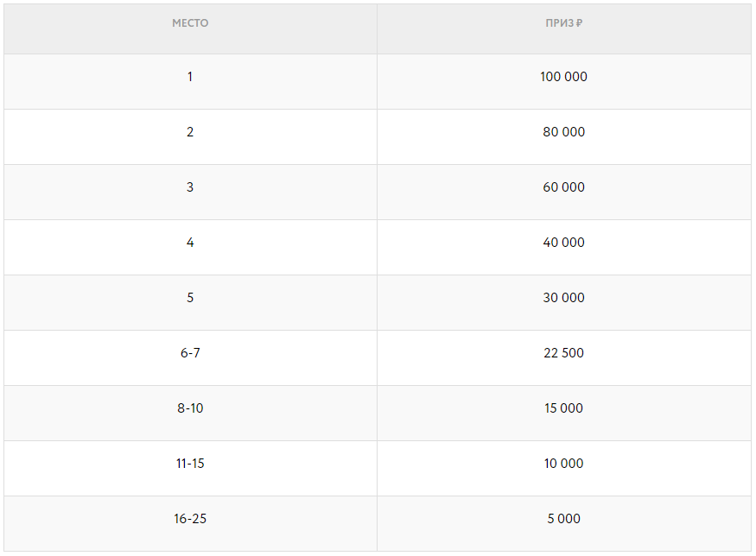Select the 6-7 place range cell

coord(190,353)
